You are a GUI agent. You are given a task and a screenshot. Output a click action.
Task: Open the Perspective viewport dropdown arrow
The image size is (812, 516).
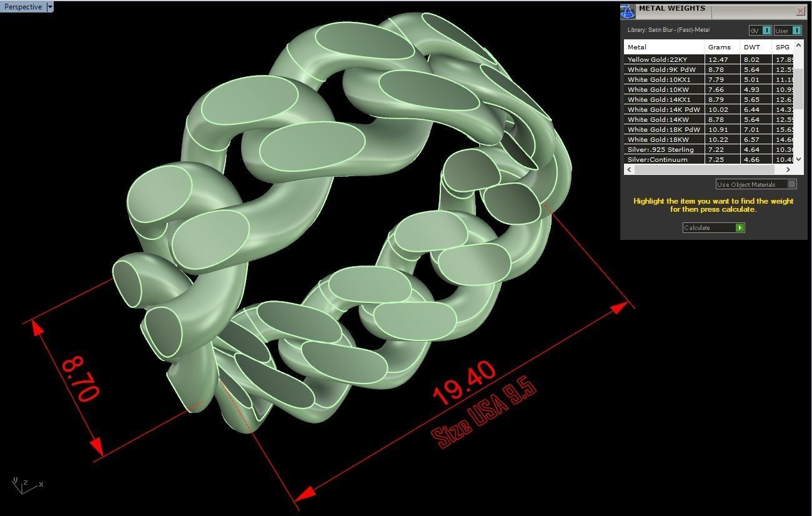point(50,7)
